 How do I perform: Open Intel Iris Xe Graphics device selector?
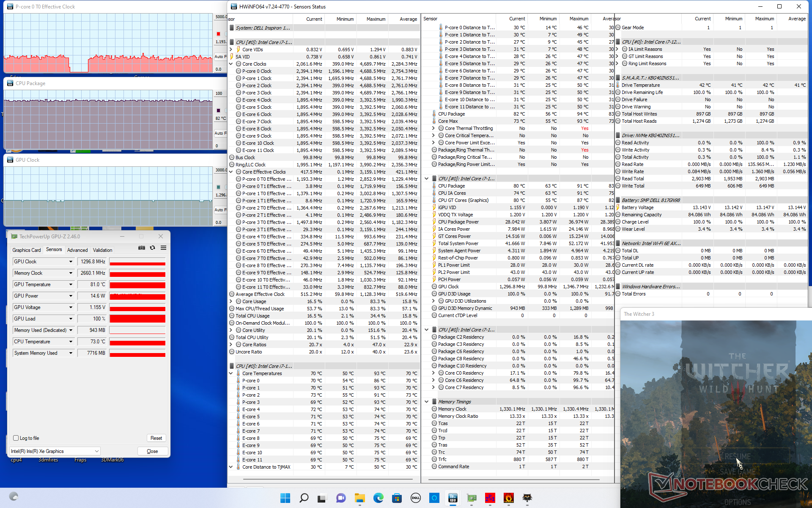55,451
